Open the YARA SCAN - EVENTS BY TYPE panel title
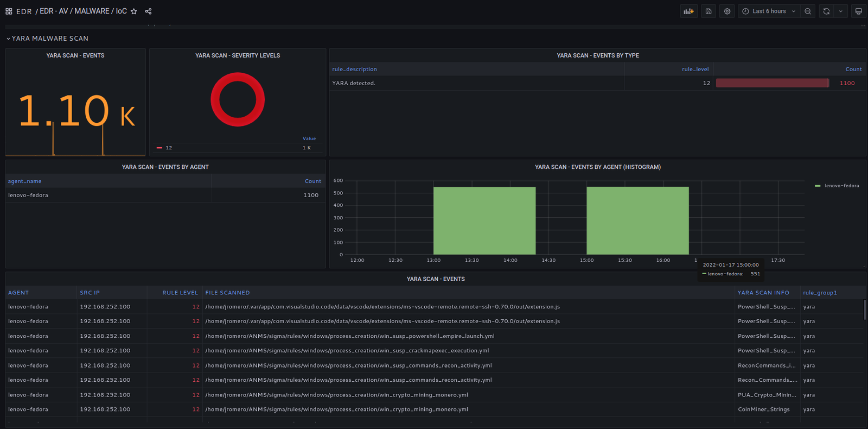868x429 pixels. point(597,55)
